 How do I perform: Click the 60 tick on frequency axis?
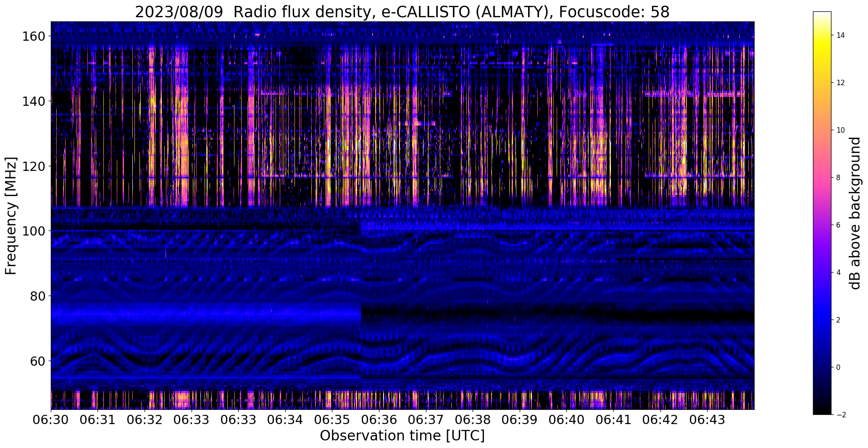pos(37,361)
